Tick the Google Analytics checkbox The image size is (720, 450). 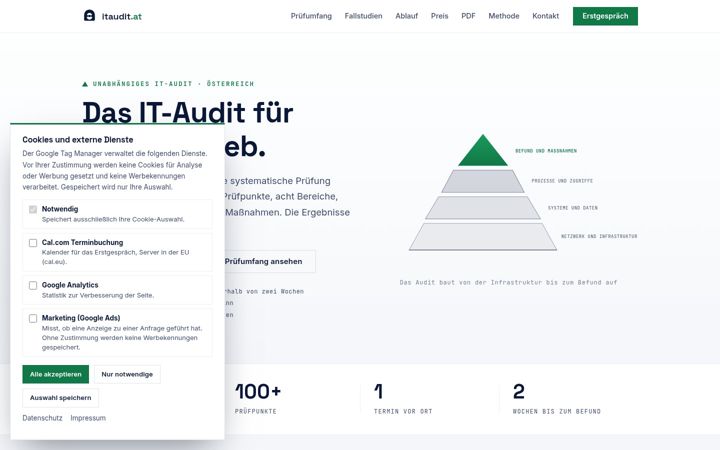[x=33, y=286]
